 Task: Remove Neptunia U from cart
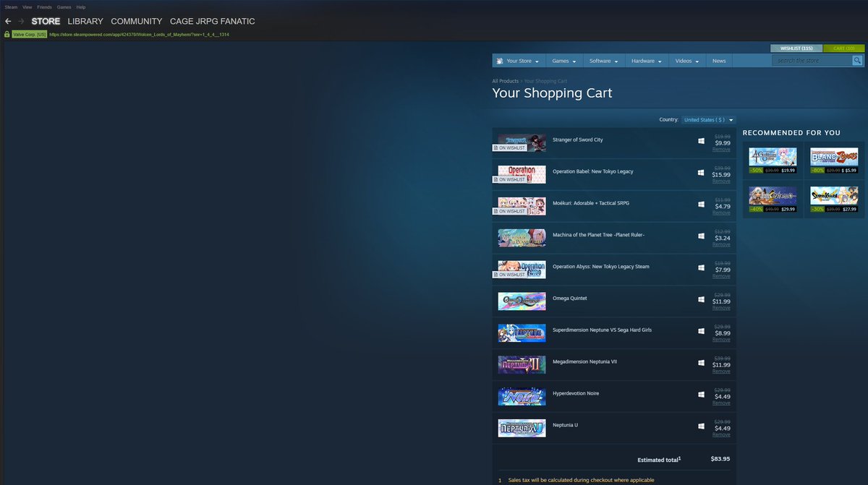pos(721,434)
